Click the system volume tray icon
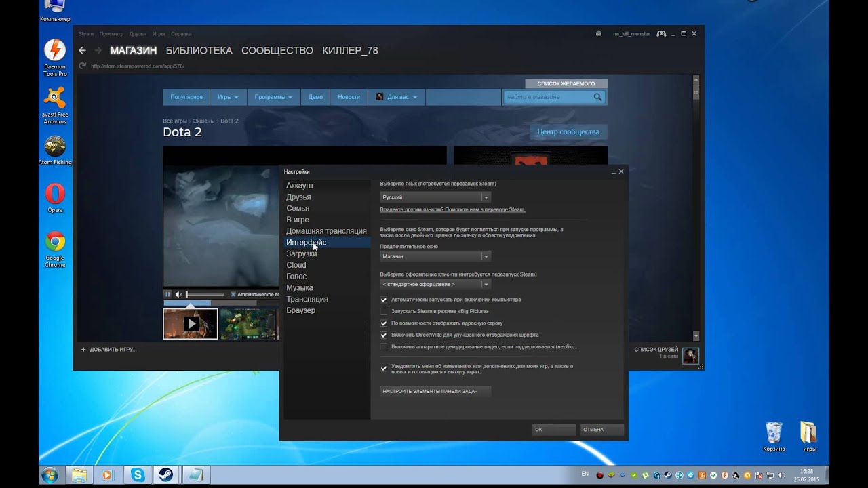Screen dimensions: 868x488 pos(783,475)
